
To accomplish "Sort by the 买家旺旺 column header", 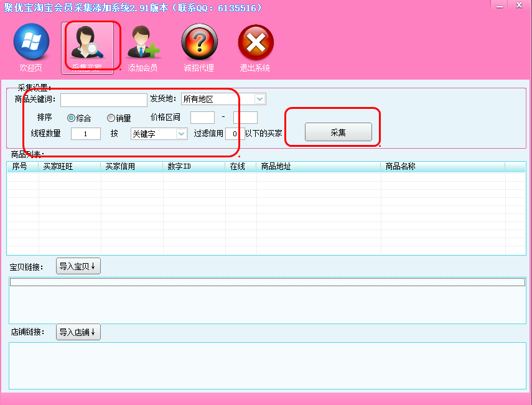I will tap(70, 167).
